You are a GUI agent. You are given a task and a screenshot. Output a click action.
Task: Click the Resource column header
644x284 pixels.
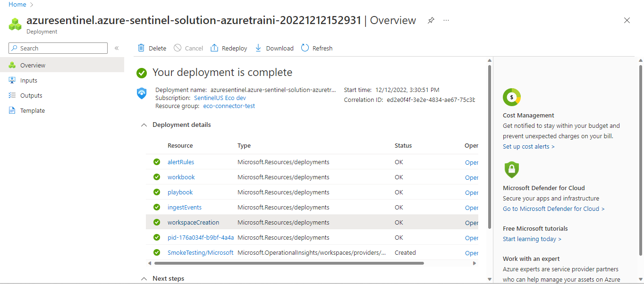point(180,146)
